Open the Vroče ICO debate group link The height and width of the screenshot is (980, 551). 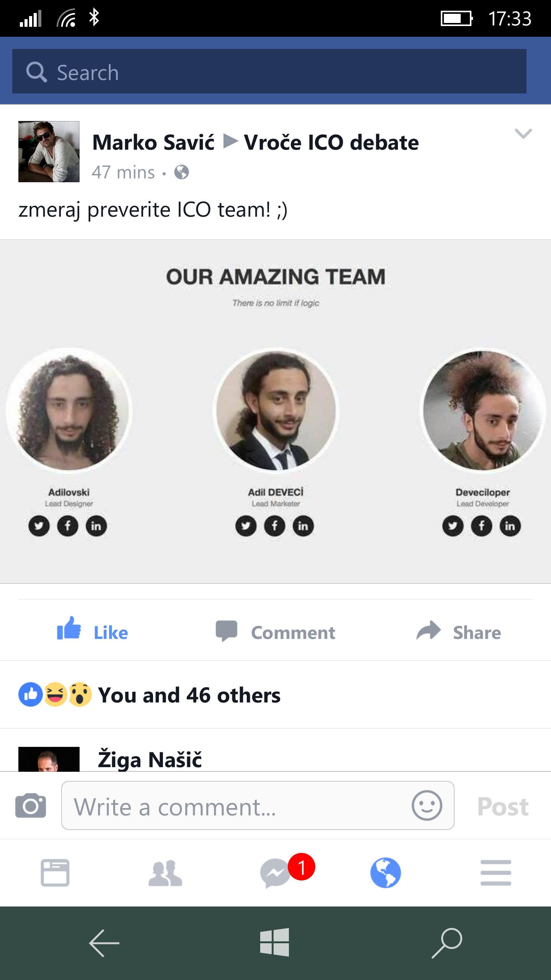point(331,142)
